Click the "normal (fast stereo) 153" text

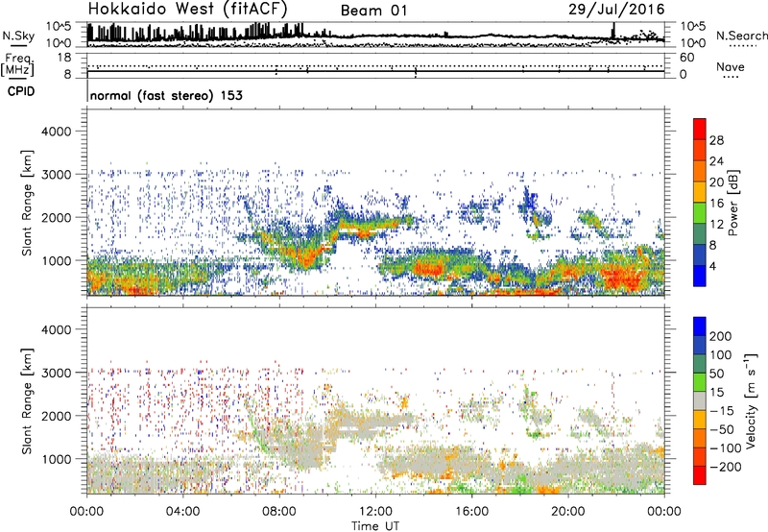[166, 95]
